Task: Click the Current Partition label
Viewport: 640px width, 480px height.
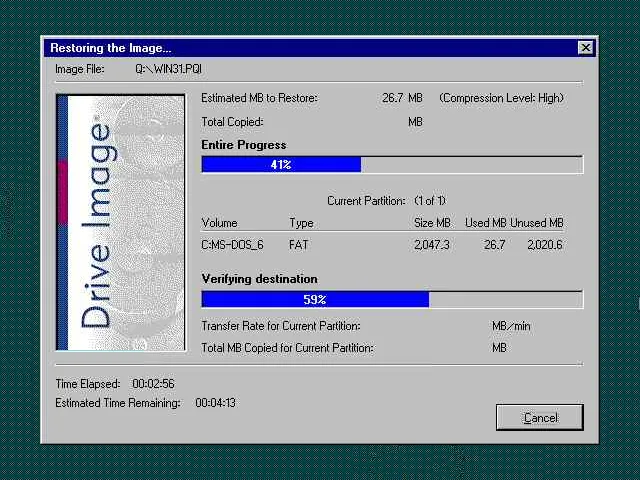Action: click(366, 201)
